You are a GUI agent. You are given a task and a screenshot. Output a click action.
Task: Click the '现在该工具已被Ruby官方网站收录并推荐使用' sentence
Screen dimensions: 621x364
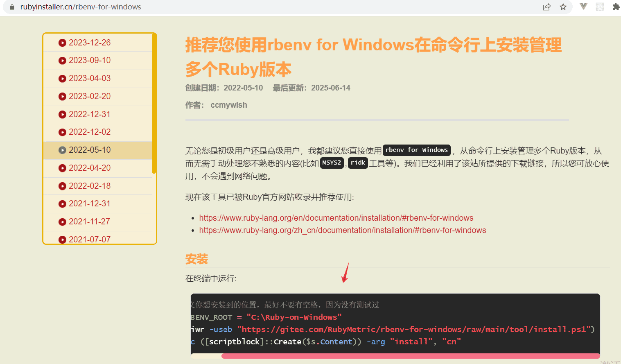click(x=269, y=197)
